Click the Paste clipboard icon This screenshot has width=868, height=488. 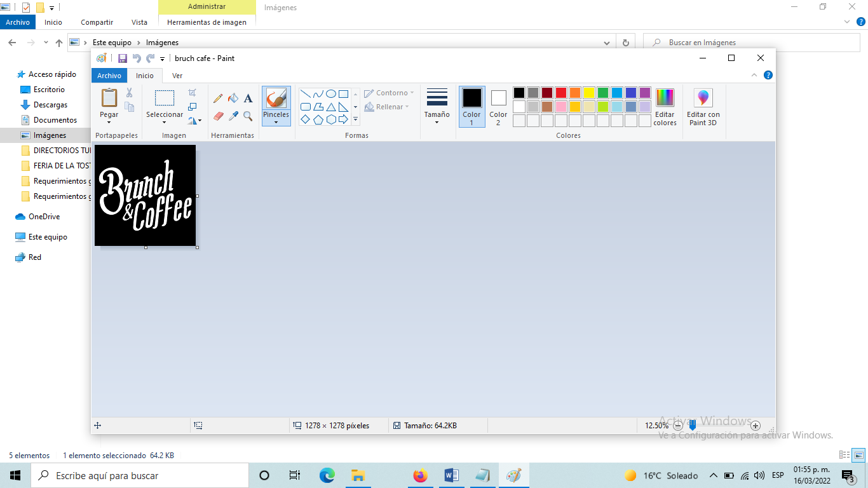pyautogui.click(x=109, y=98)
